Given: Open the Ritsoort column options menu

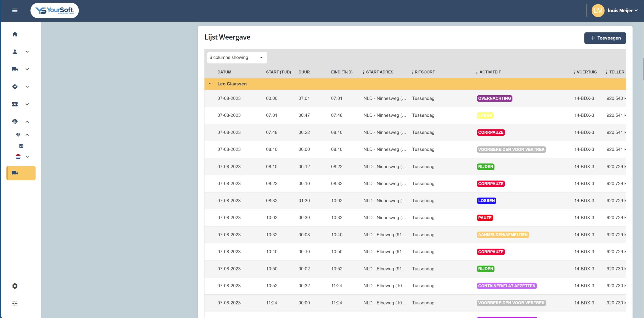Looking at the screenshot, I should tap(412, 72).
